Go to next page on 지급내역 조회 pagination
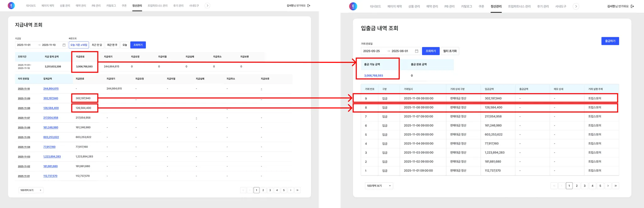Screen dimensions: 644x208 click(291, 190)
